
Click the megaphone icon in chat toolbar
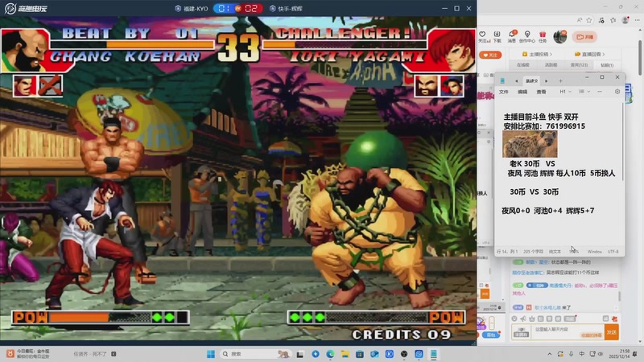(x=522, y=319)
